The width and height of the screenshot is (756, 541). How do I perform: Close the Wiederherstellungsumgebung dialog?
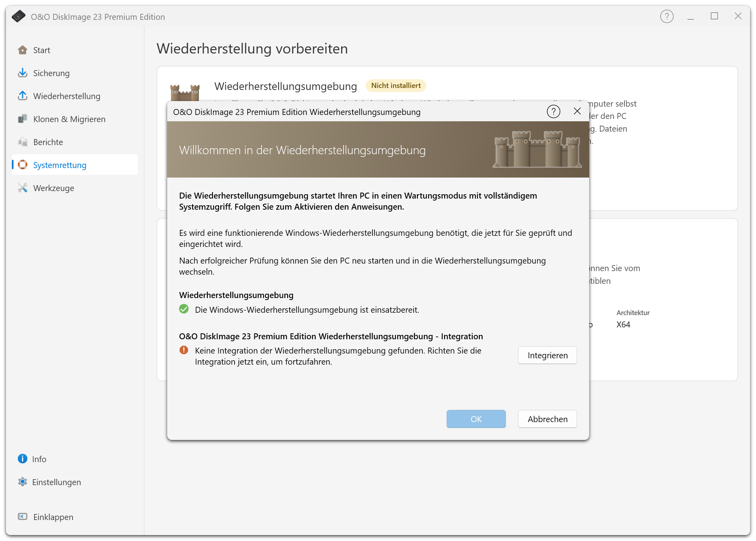pos(577,111)
